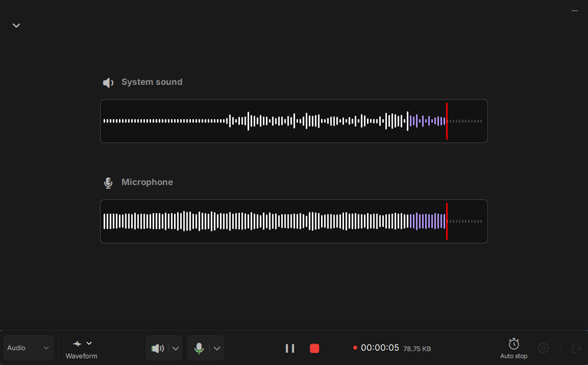The width and height of the screenshot is (588, 365).
Task: Click the 00:00:05 recording timer
Action: pyautogui.click(x=379, y=348)
